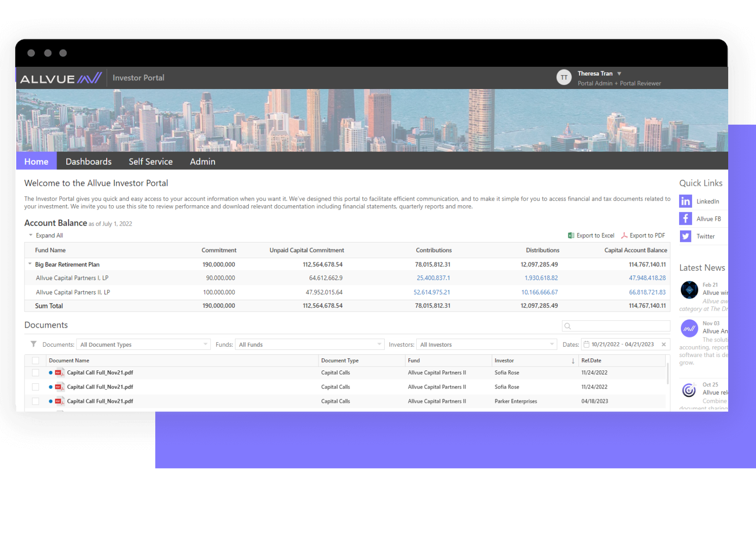Click the Commitment column header

click(219, 250)
